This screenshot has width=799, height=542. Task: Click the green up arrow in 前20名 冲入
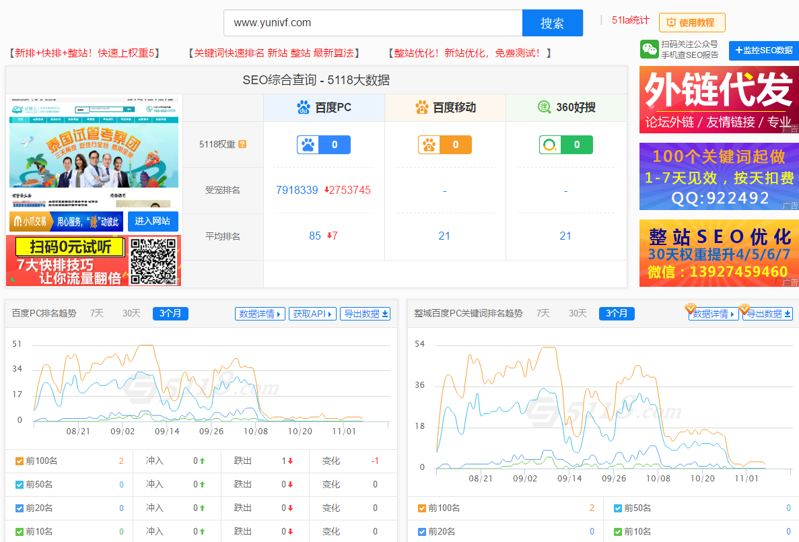point(202,508)
